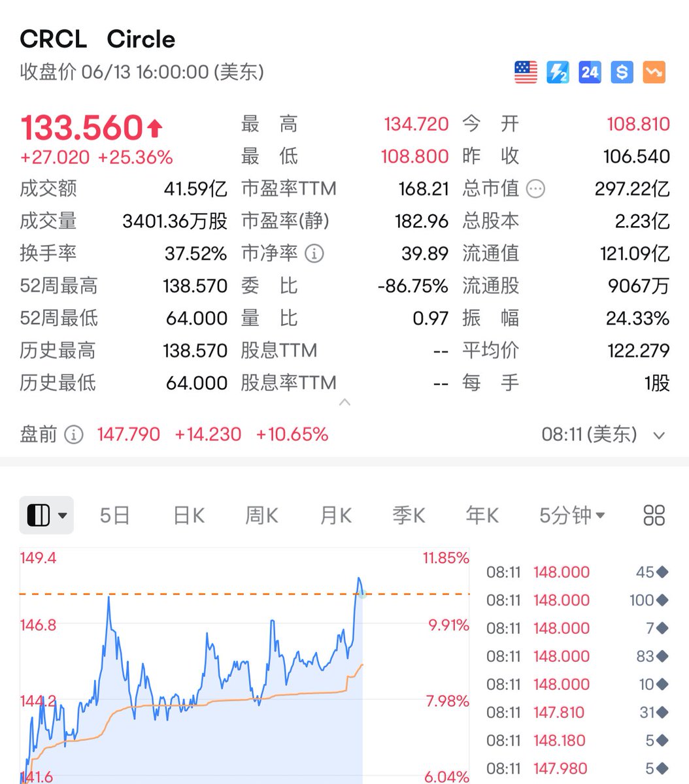The width and height of the screenshot is (689, 784).
Task: Tap the 昨收 value 106.540
Action: [637, 157]
